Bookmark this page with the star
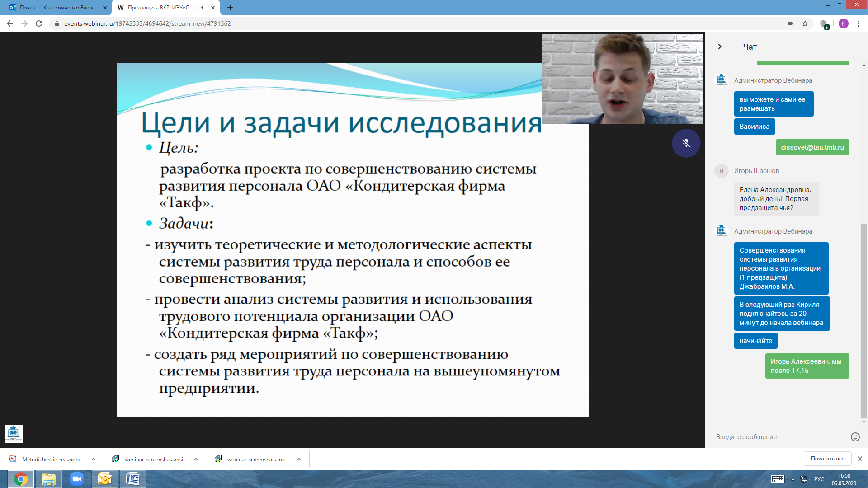 [805, 23]
